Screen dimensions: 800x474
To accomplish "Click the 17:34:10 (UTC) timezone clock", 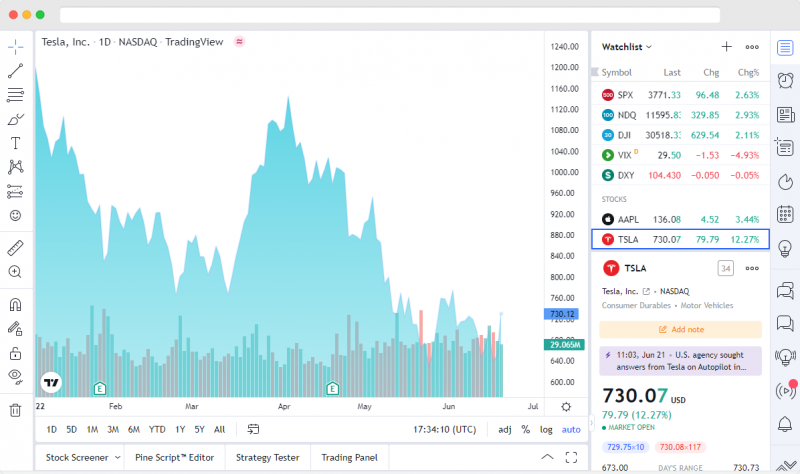I will tap(444, 430).
